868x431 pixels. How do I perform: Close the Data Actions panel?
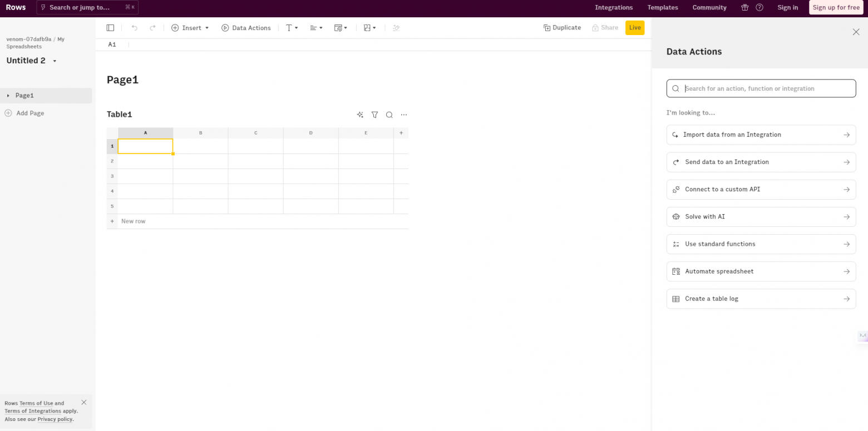pyautogui.click(x=856, y=32)
